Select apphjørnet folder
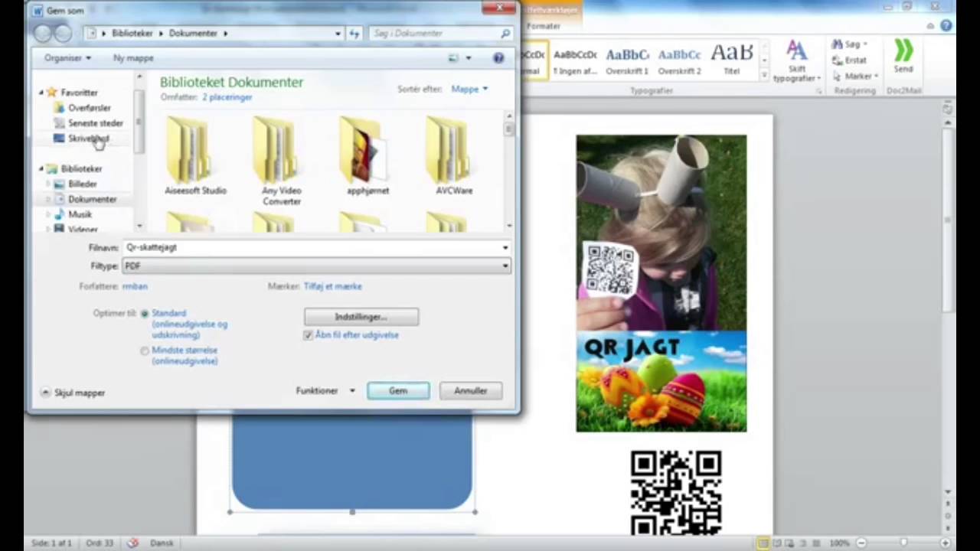Screen dimensions: 980x551 tap(367, 156)
